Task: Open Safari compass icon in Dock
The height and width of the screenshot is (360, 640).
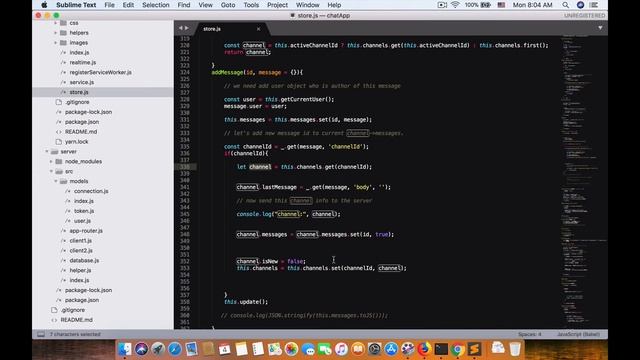Action: coord(175,349)
